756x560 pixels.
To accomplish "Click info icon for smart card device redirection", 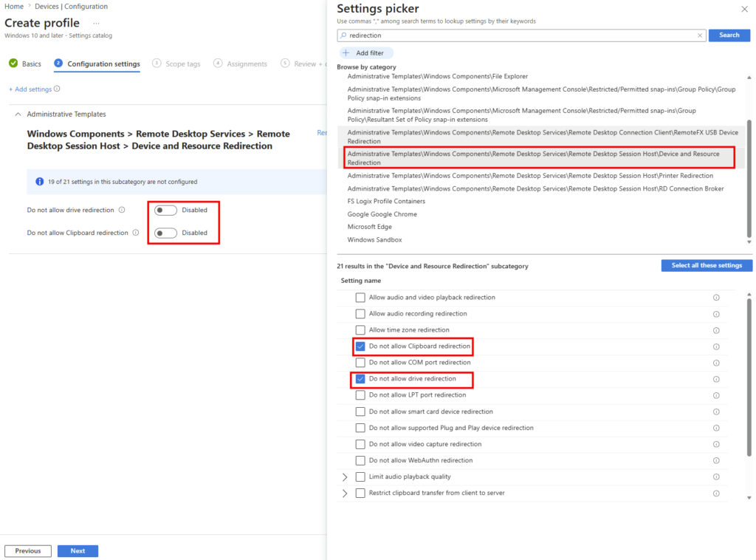I will 716,412.
